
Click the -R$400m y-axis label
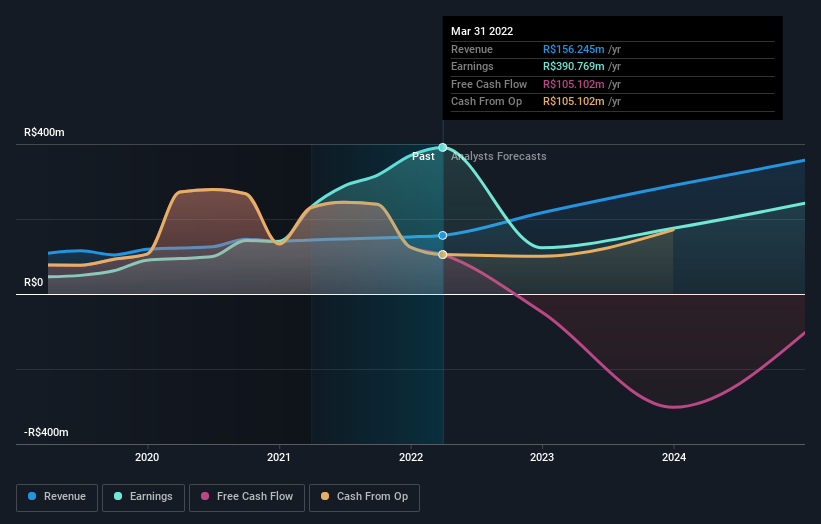click(46, 432)
